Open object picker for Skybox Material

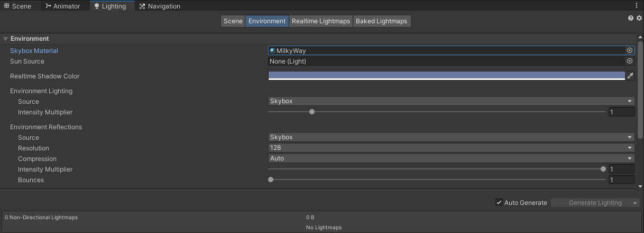pos(630,51)
